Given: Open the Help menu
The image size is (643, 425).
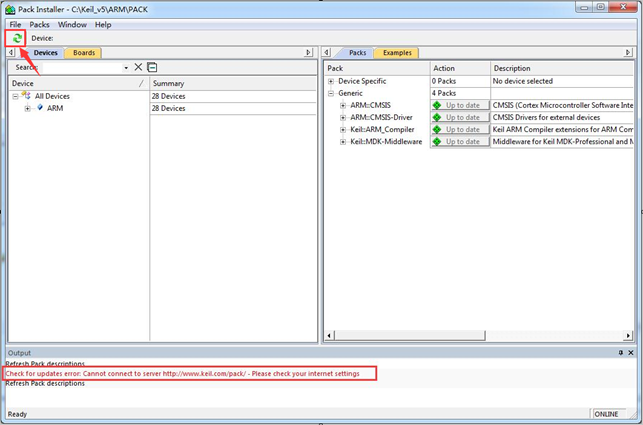Looking at the screenshot, I should 103,25.
